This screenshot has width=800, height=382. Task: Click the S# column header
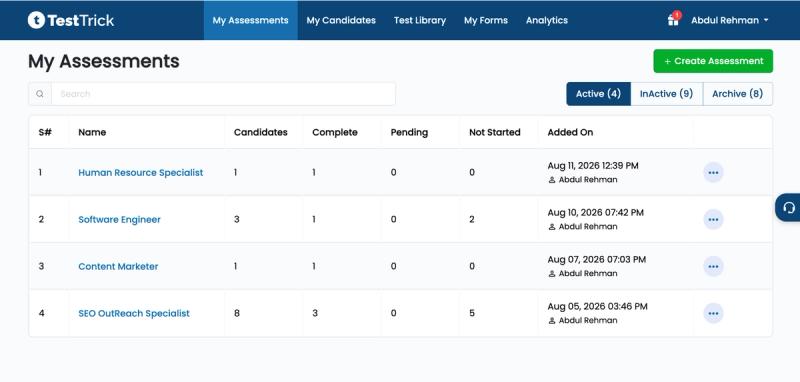click(45, 132)
